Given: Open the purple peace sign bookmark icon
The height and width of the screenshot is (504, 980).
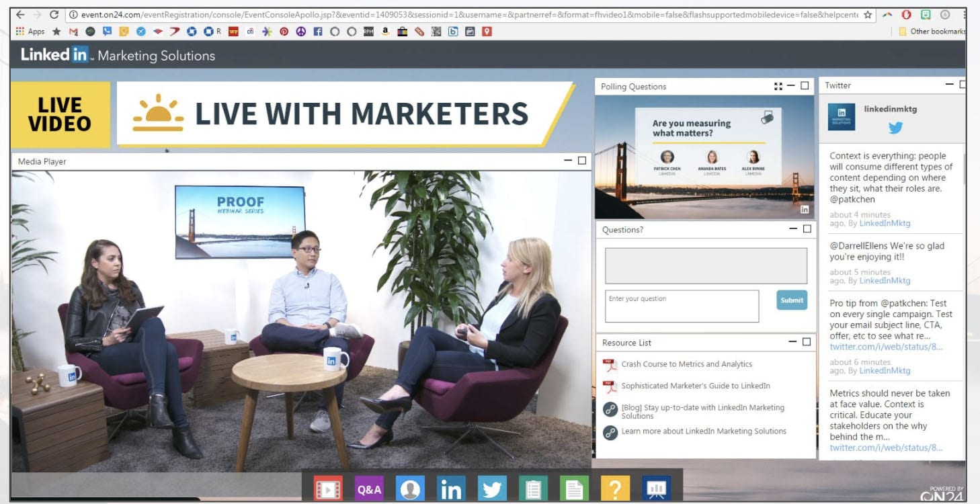Looking at the screenshot, I should pyautogui.click(x=300, y=32).
